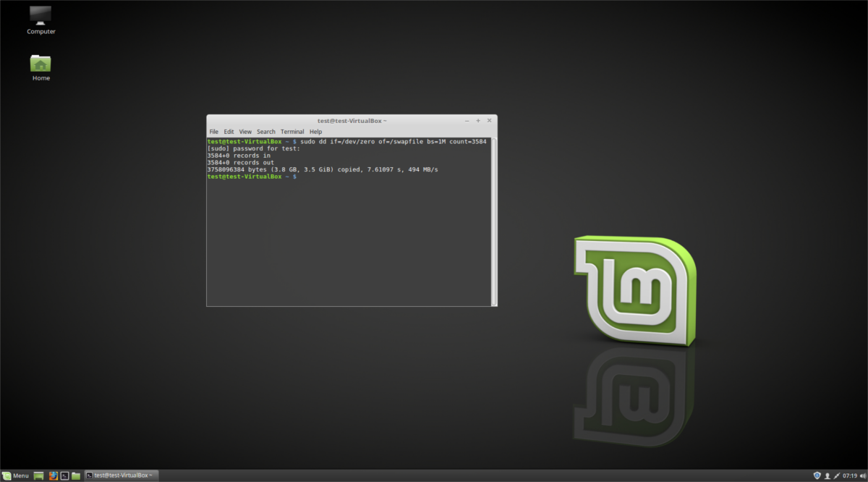Open the Search menu in the terminal

coord(265,131)
